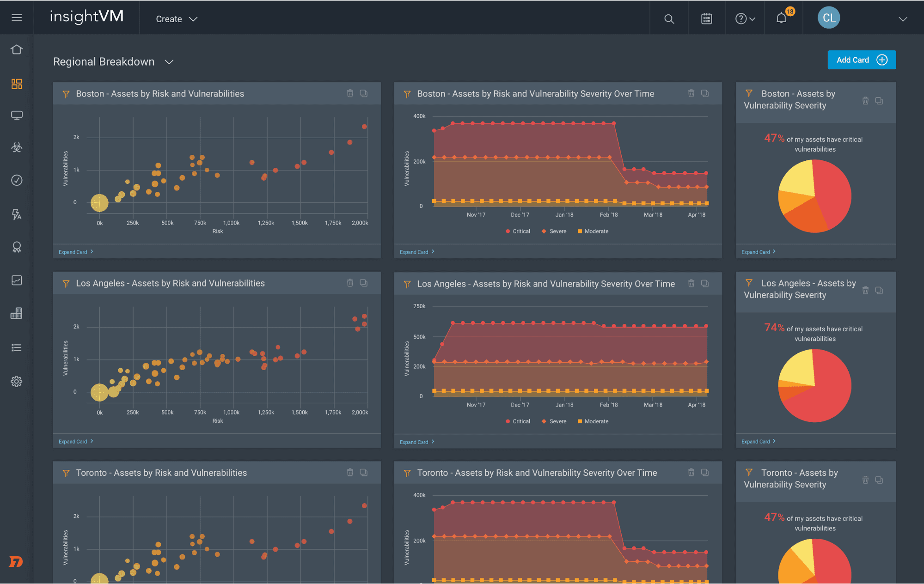The height and width of the screenshot is (584, 924).
Task: Expand the help question-mark dropdown
Action: (x=744, y=18)
